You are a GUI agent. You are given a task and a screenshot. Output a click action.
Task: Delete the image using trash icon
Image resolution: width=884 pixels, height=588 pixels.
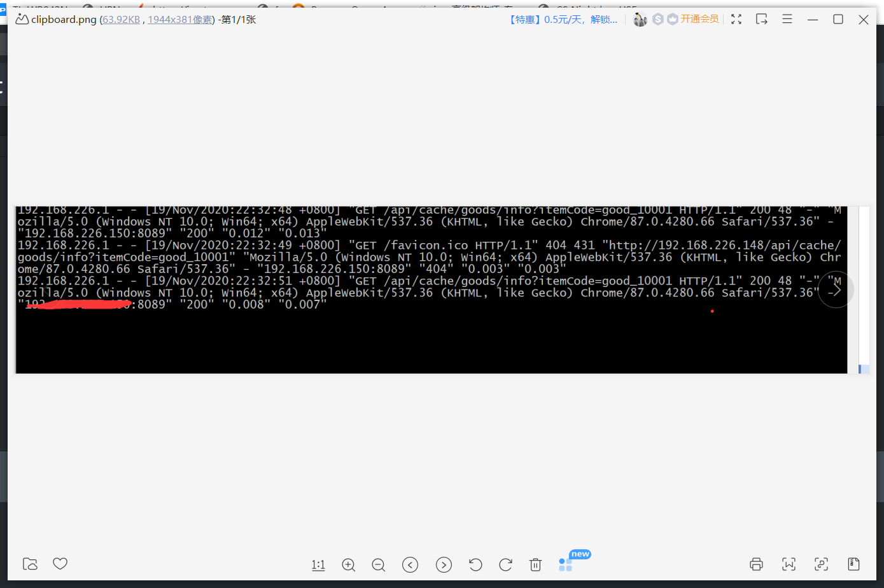pos(536,564)
